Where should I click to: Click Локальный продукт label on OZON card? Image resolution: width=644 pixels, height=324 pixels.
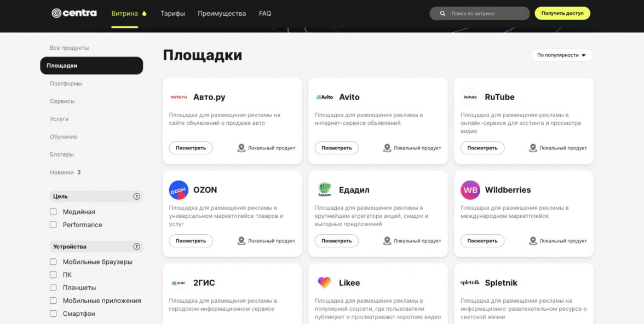(272, 241)
